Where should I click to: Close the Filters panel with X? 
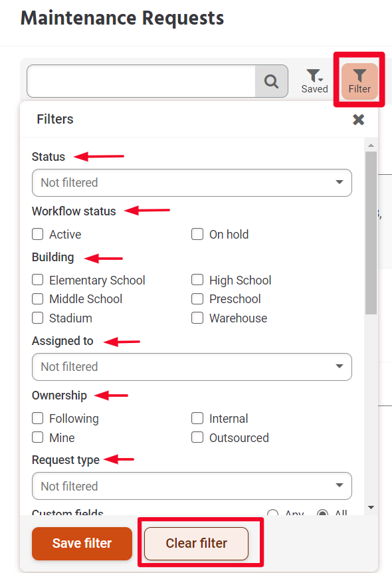[x=358, y=120]
